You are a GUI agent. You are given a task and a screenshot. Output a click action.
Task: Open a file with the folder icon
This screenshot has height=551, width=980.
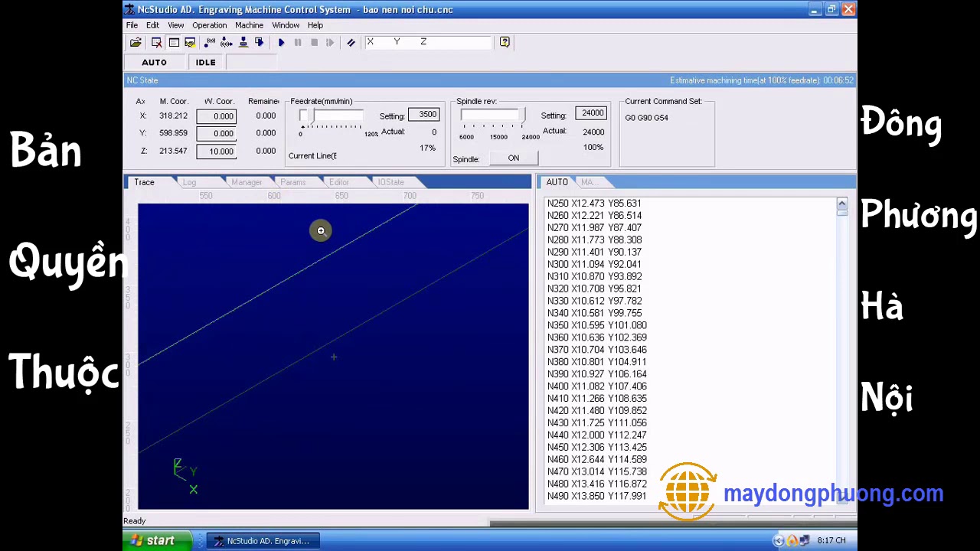tap(136, 43)
